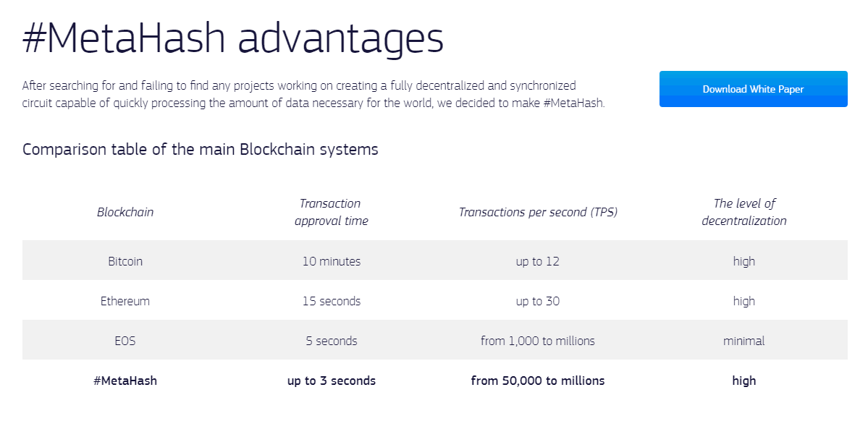Click the 10 minutes approval time cell

(331, 260)
